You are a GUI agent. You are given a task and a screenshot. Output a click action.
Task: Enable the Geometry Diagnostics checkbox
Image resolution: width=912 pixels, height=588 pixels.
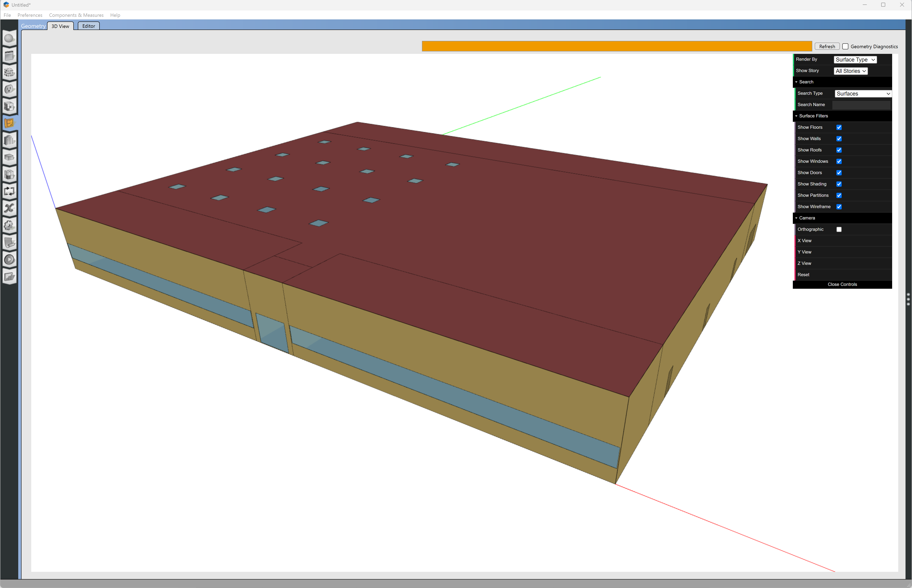pyautogui.click(x=845, y=47)
